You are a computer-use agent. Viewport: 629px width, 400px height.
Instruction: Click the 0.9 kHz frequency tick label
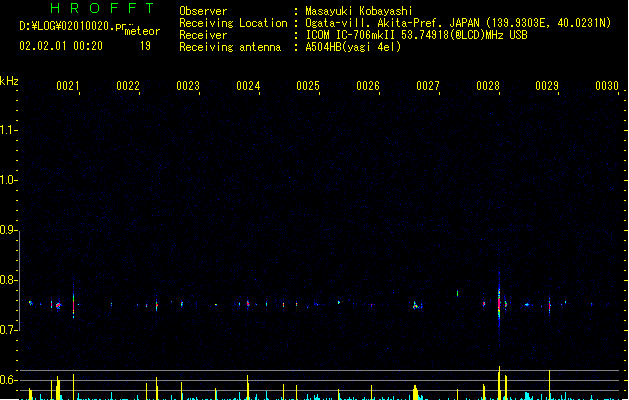(x=7, y=230)
